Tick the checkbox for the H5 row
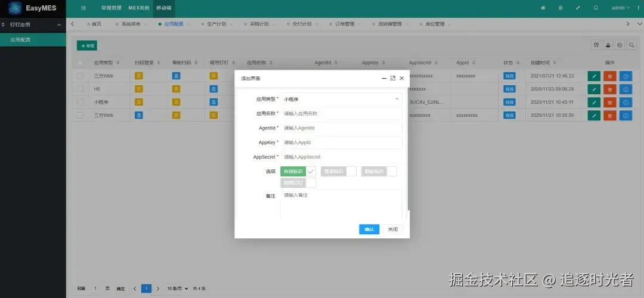Image resolution: width=644 pixels, height=298 pixels. pos(80,89)
